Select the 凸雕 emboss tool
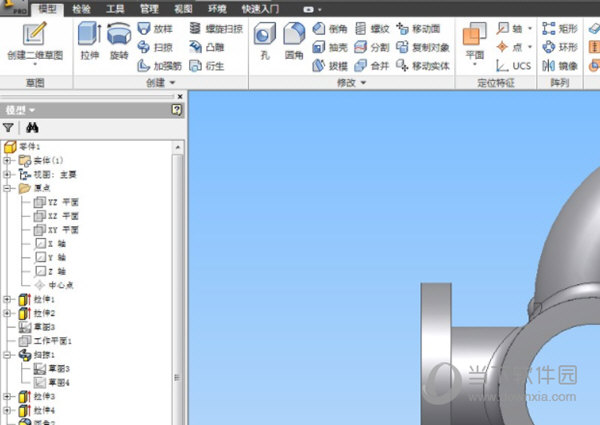This screenshot has height=425, width=600. pyautogui.click(x=207, y=47)
